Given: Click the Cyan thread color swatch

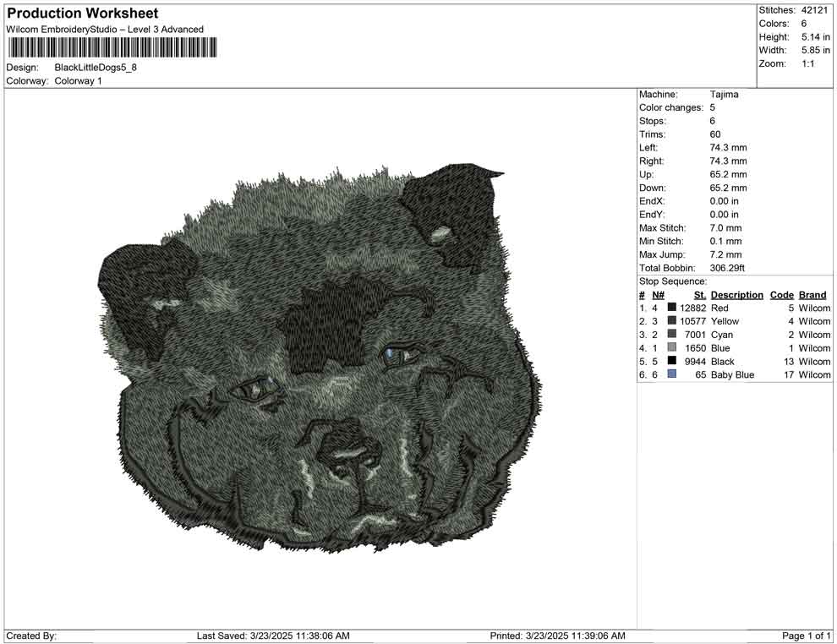Looking at the screenshot, I should pyautogui.click(x=671, y=334).
